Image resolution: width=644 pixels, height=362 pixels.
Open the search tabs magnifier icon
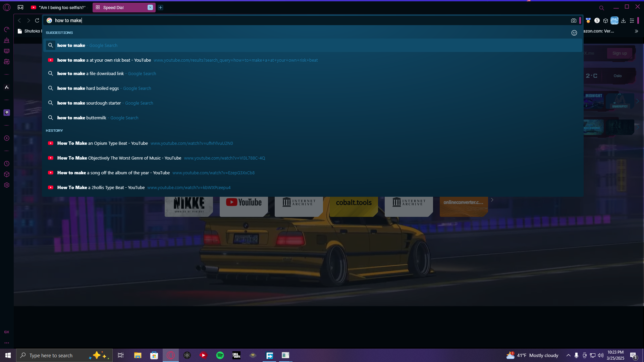click(601, 8)
